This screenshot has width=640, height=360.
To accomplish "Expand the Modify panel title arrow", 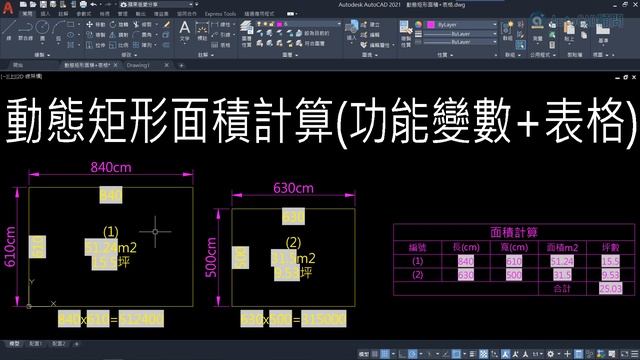I will (x=135, y=55).
